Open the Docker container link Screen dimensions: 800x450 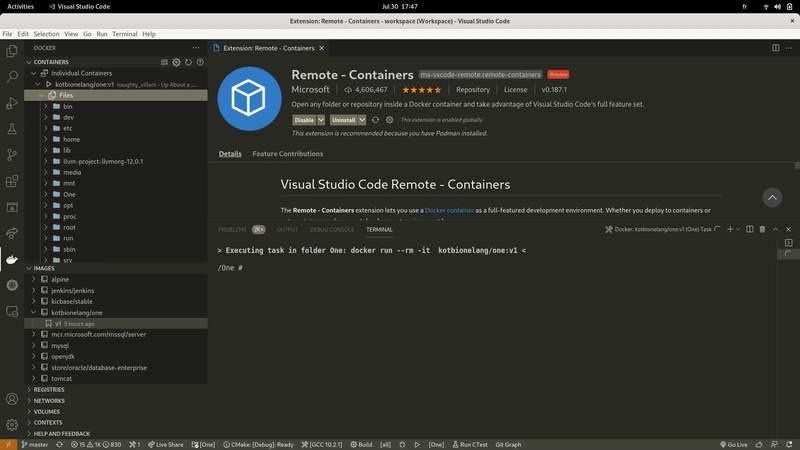(449, 211)
